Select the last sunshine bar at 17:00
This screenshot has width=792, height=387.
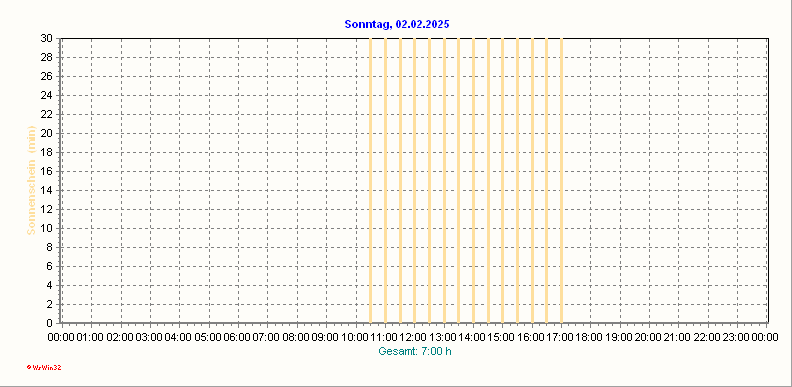[561, 180]
